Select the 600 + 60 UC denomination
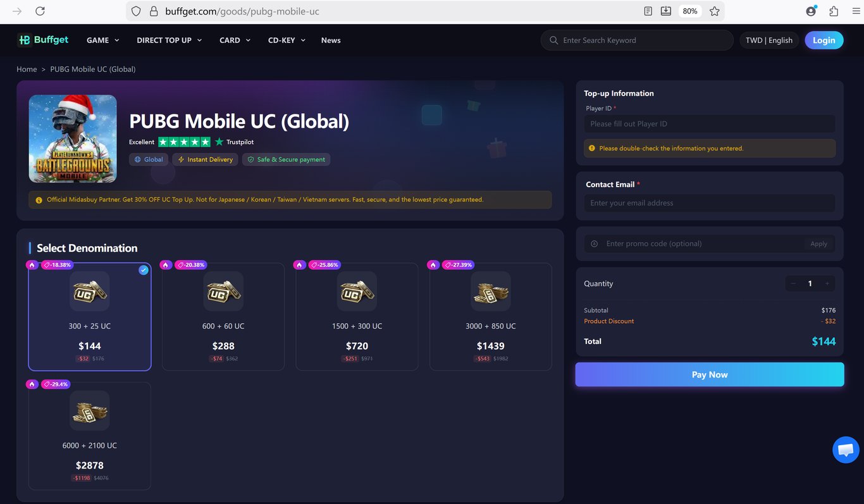The height and width of the screenshot is (504, 864). pos(223,317)
